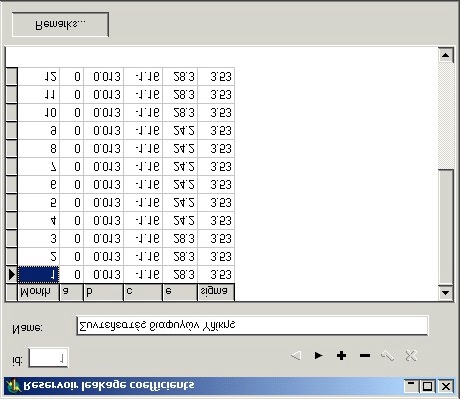Select the Month 11 cell
This screenshot has height=399, width=460.
click(x=38, y=95)
